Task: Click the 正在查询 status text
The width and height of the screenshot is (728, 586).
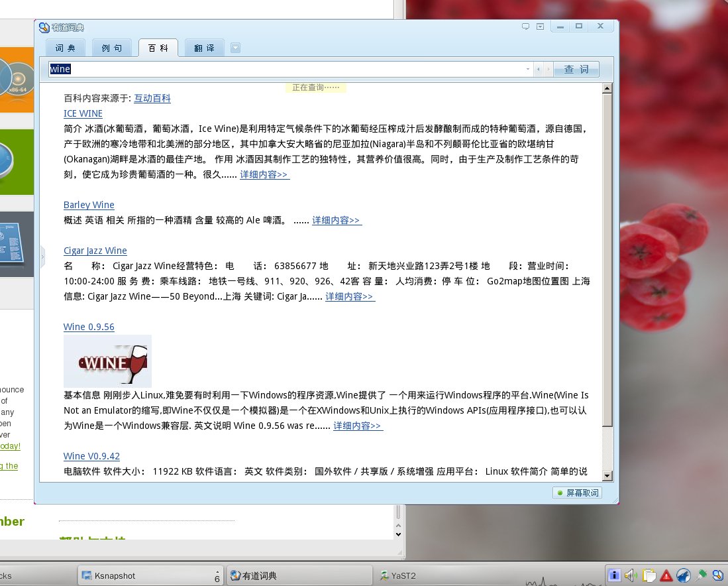Action: (316, 88)
